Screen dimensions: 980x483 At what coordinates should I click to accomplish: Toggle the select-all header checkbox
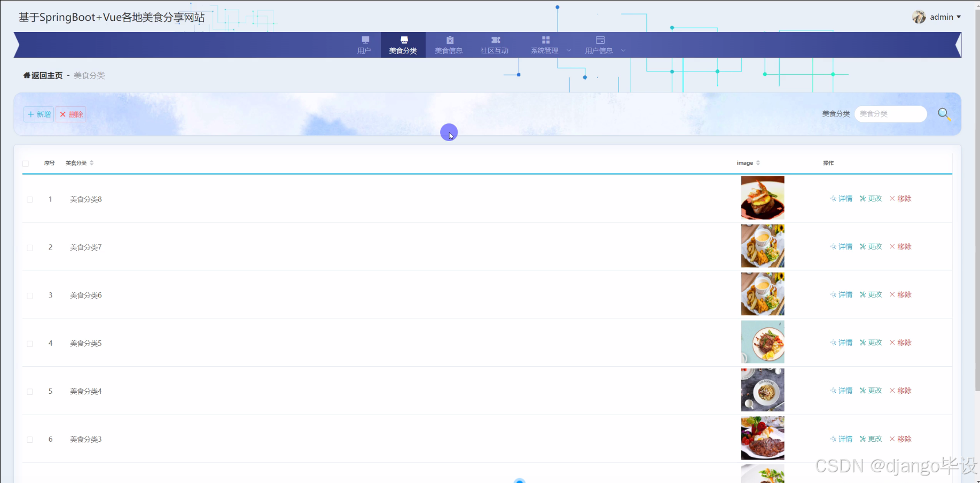[x=26, y=163]
